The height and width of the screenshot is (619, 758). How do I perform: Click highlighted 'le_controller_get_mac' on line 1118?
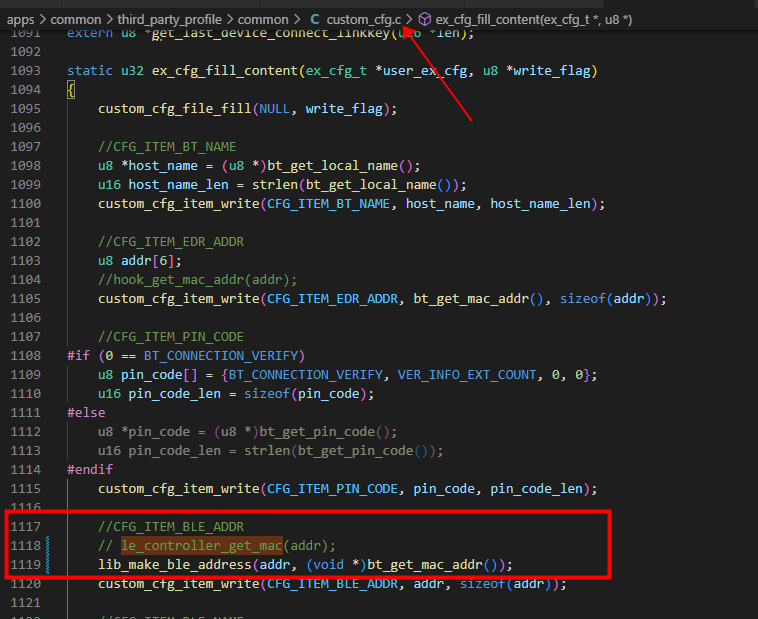click(x=202, y=545)
